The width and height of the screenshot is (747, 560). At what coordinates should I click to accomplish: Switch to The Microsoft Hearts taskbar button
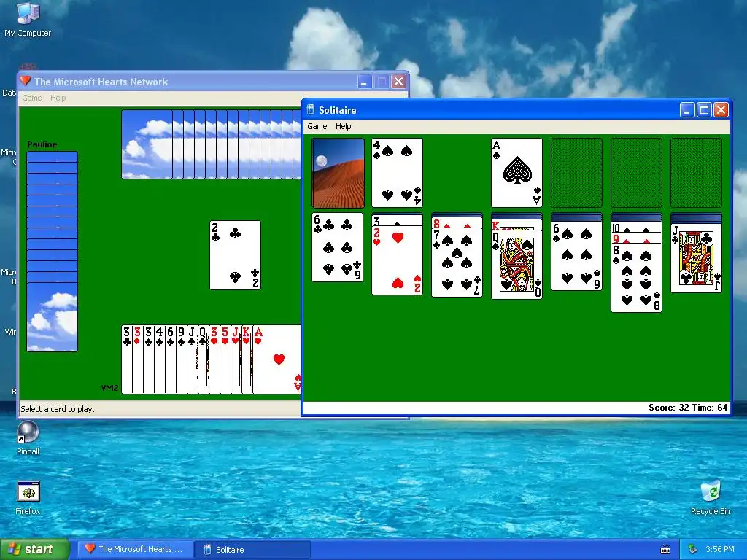135,549
